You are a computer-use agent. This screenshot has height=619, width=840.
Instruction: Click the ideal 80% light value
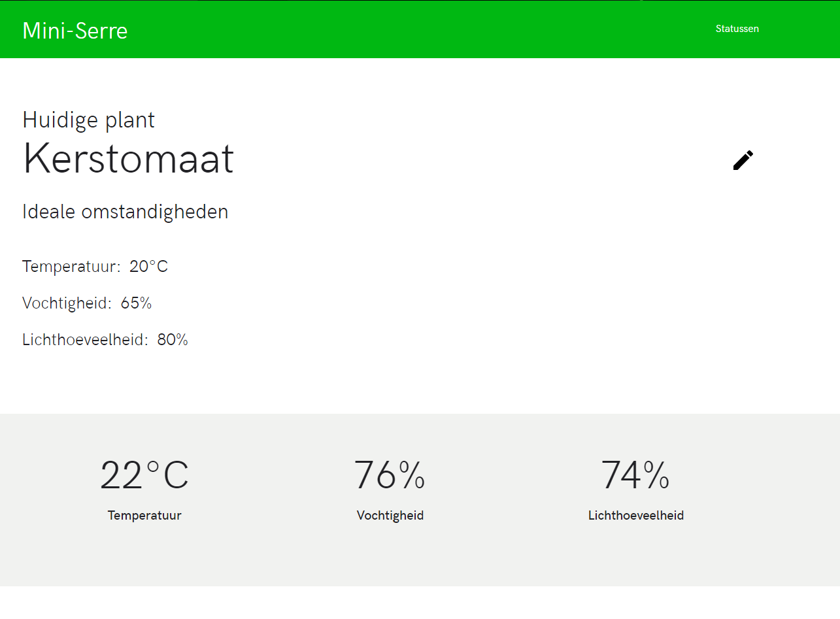pos(173,340)
